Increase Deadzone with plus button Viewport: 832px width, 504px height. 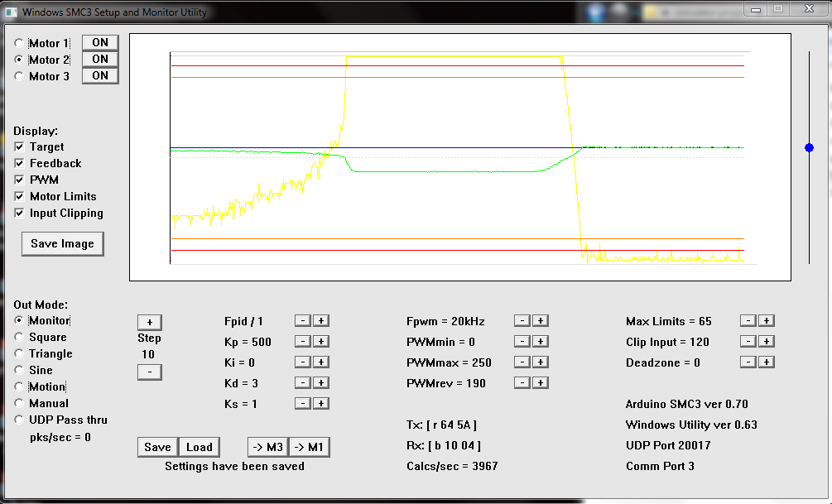click(766, 362)
